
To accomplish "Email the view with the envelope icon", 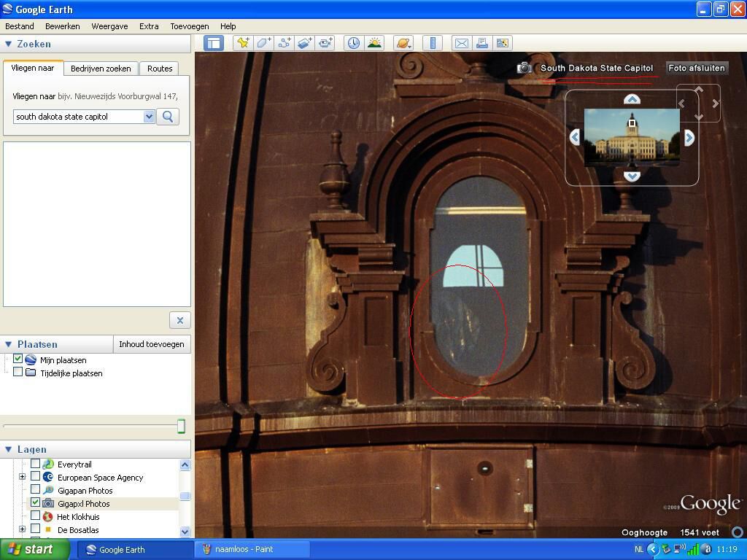I will 461,43.
